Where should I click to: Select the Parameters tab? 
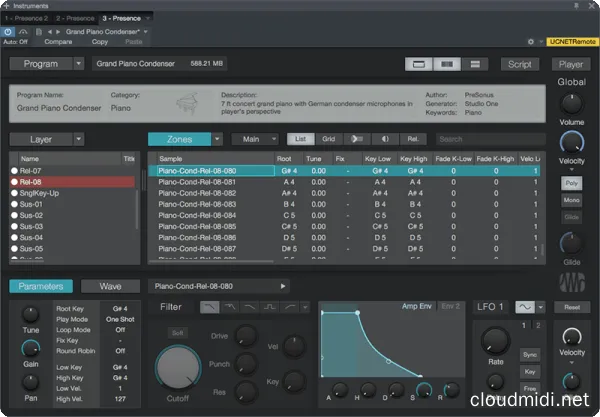pyautogui.click(x=41, y=286)
